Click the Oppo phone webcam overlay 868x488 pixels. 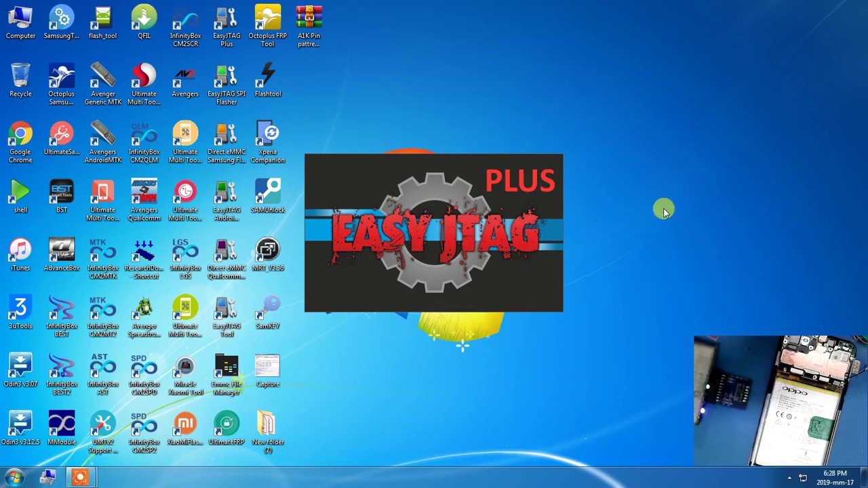tap(781, 401)
